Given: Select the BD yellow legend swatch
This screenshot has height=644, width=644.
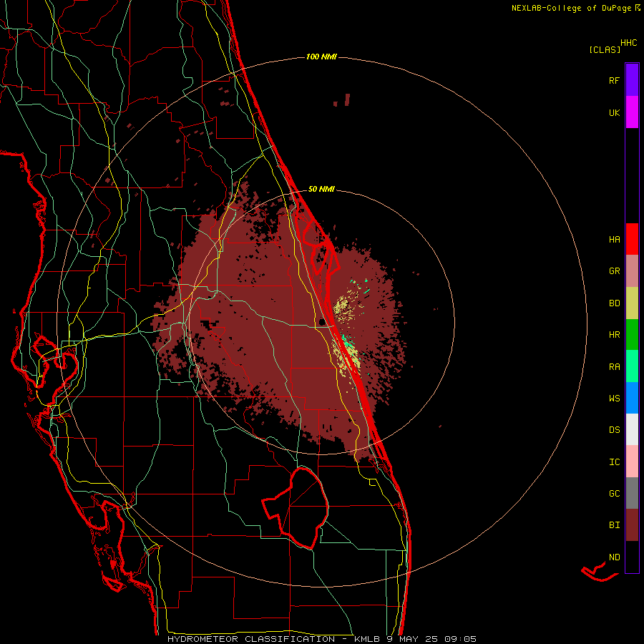Looking at the screenshot, I should coord(632,303).
